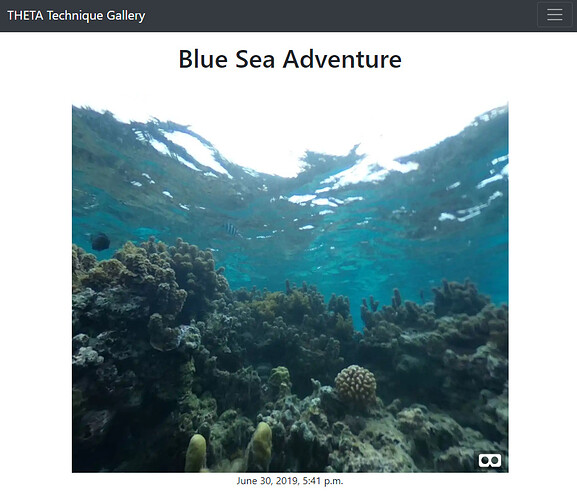Image resolution: width=577 pixels, height=500 pixels.
Task: Click the Blue Sea Adventure heading
Action: click(x=290, y=59)
